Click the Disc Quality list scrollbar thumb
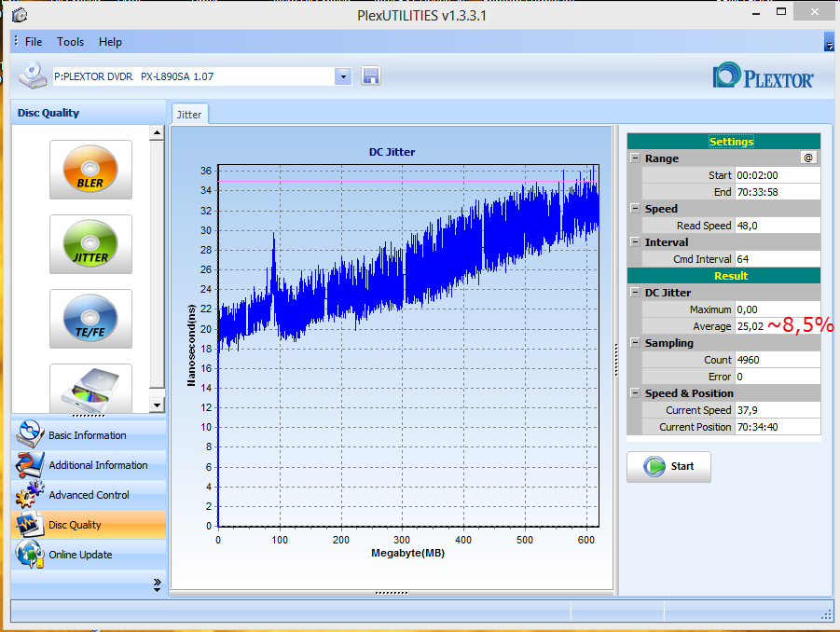This screenshot has height=632, width=840. click(x=157, y=265)
